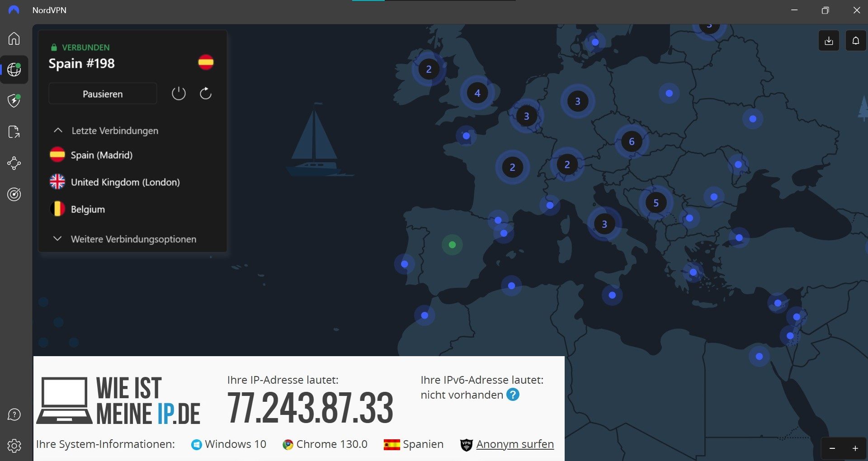Click the NordVPN logo in title bar

coord(14,10)
